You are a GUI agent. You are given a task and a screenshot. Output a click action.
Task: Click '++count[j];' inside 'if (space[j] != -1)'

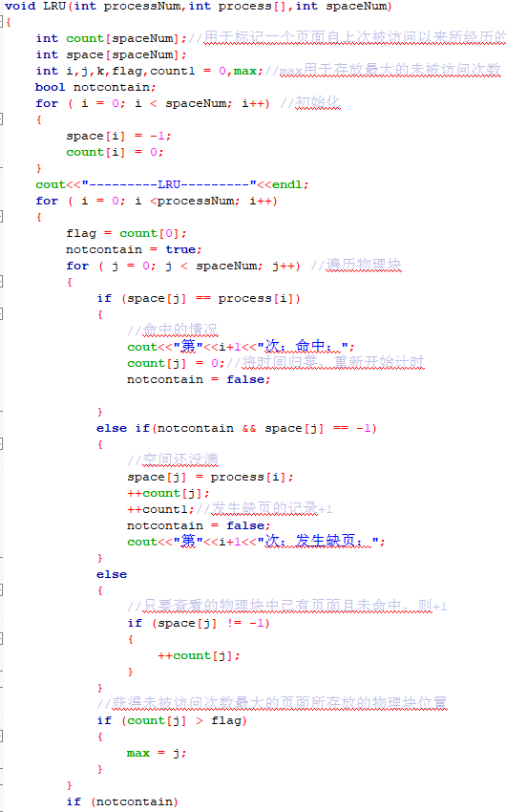pyautogui.click(x=199, y=655)
